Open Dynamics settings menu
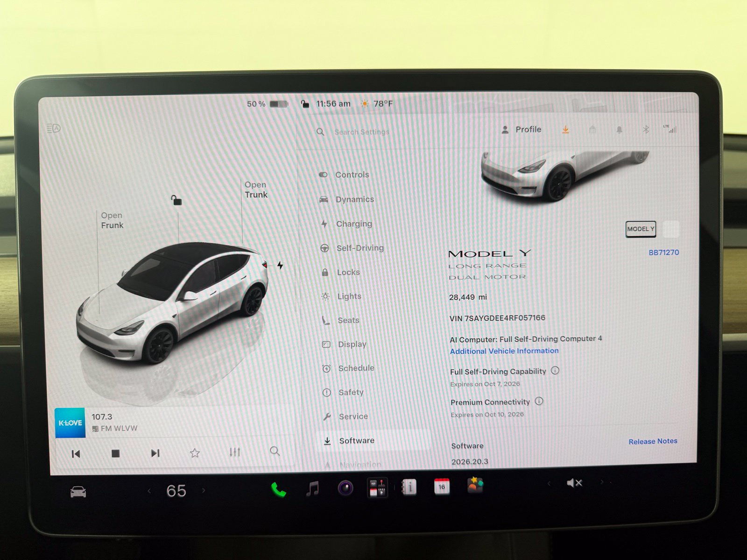747x560 pixels. (346, 199)
